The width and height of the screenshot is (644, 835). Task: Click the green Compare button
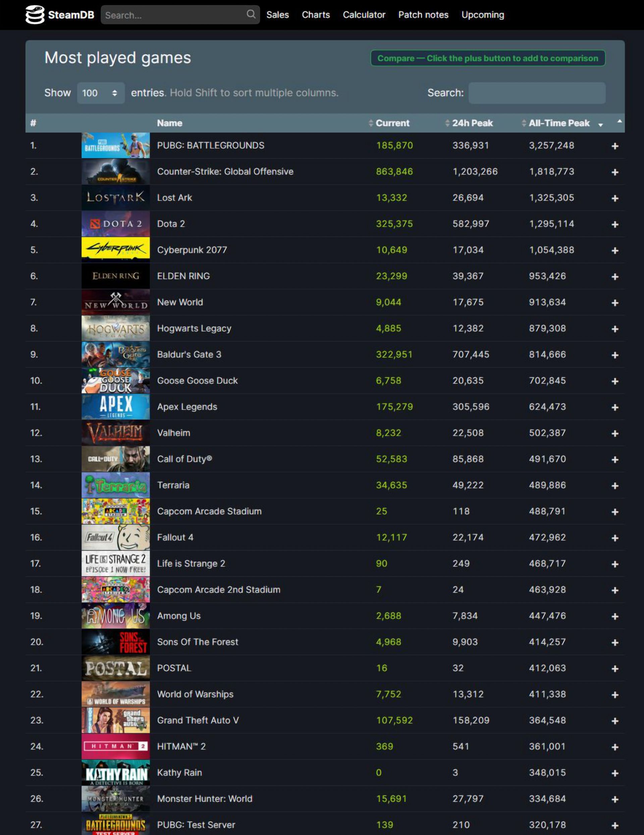[x=488, y=58]
